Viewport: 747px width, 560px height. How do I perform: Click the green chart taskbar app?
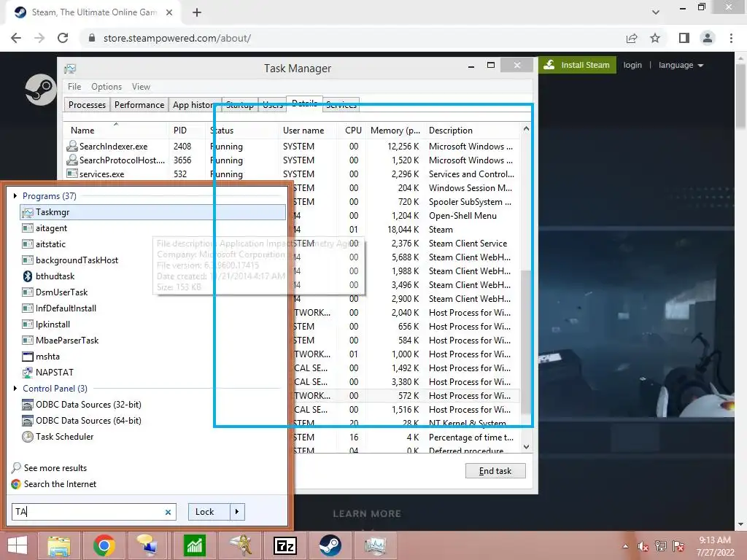(194, 545)
